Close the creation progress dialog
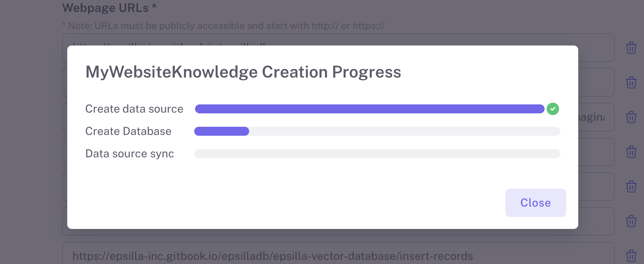 point(535,203)
